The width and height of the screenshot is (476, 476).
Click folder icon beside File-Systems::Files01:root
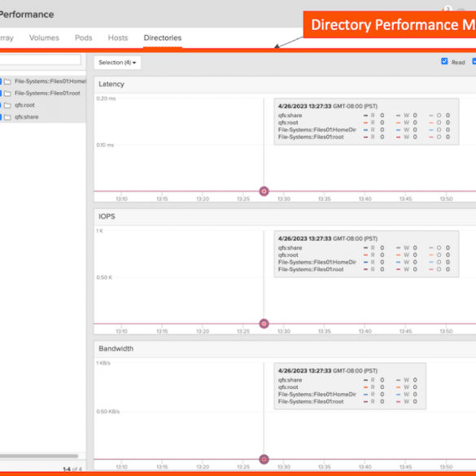[7, 94]
